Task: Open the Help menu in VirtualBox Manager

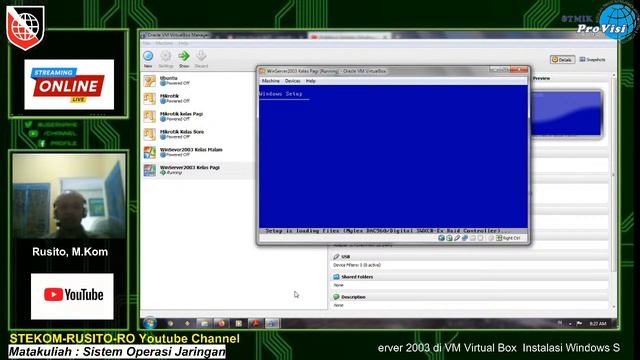Action: click(x=183, y=43)
